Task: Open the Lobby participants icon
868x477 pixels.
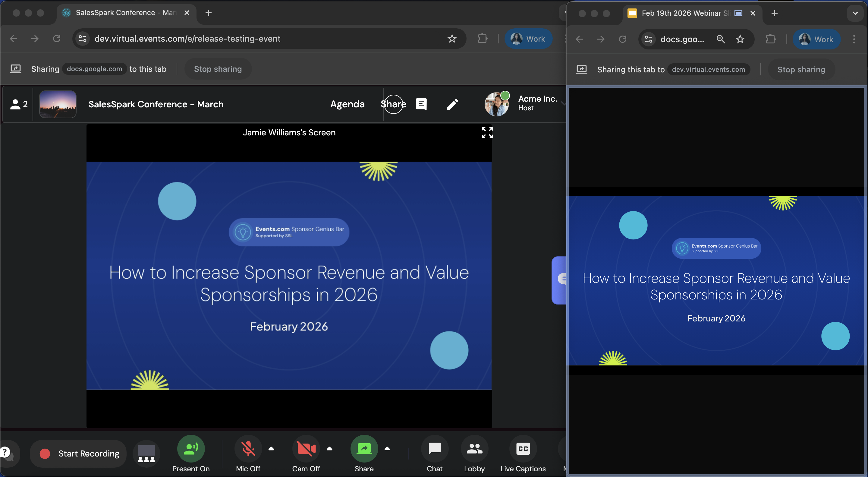Action: [474, 449]
